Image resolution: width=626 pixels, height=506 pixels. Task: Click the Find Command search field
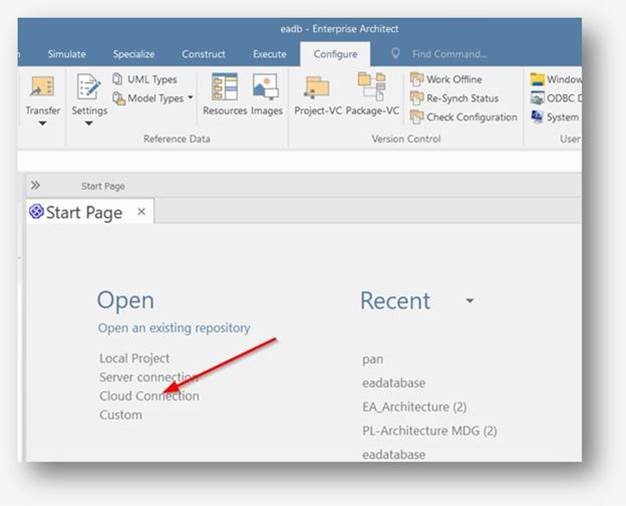pyautogui.click(x=449, y=54)
